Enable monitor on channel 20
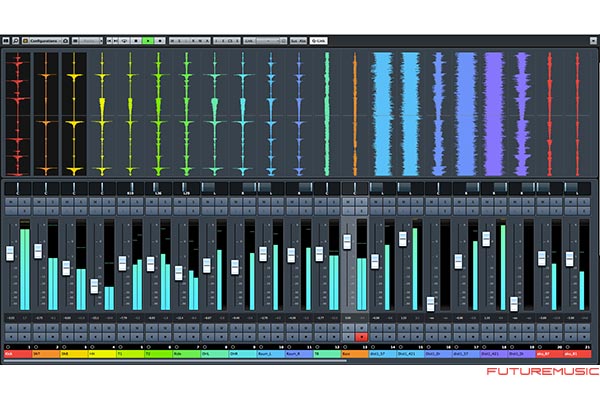 [x=544, y=337]
